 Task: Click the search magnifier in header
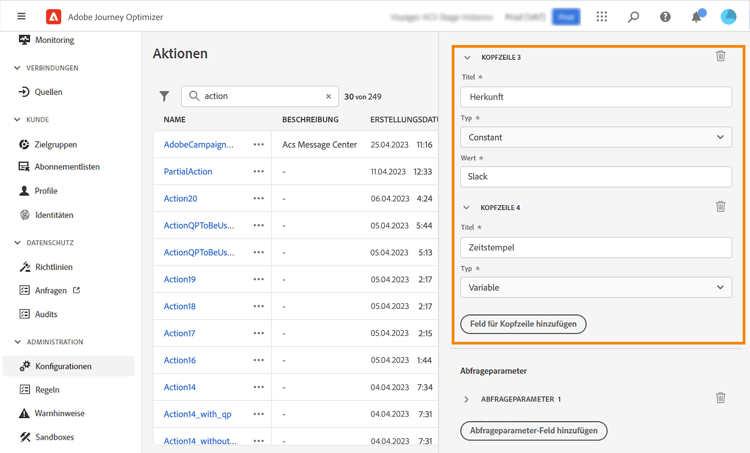click(633, 17)
